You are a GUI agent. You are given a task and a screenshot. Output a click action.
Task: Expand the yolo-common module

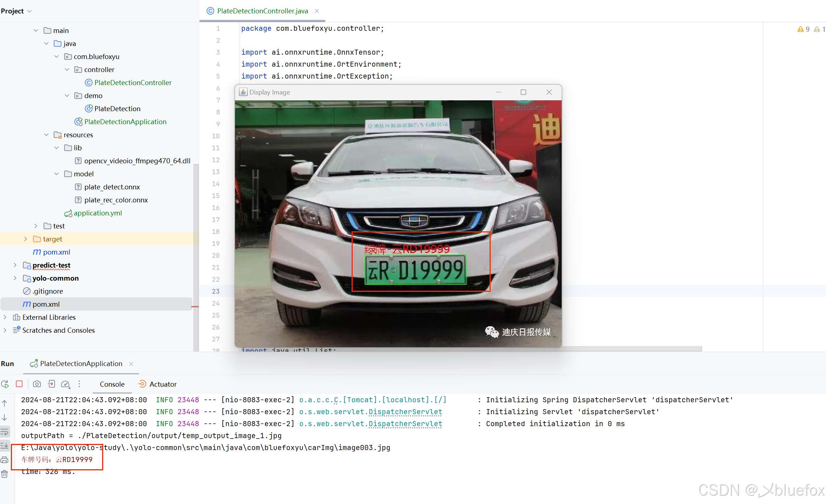click(x=15, y=278)
